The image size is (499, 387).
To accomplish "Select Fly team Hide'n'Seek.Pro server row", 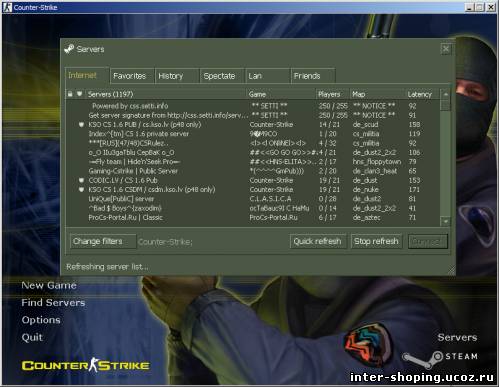I will click(x=253, y=162).
